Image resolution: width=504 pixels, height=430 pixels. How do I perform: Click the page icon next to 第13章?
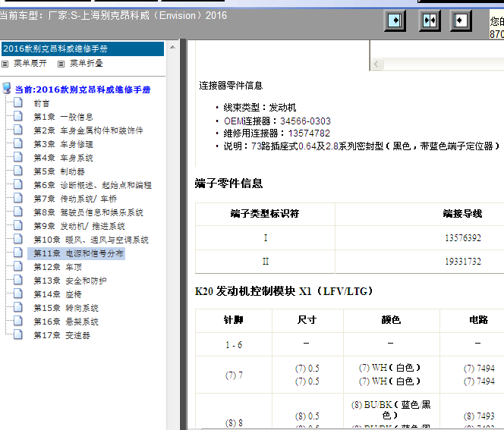coord(18,280)
